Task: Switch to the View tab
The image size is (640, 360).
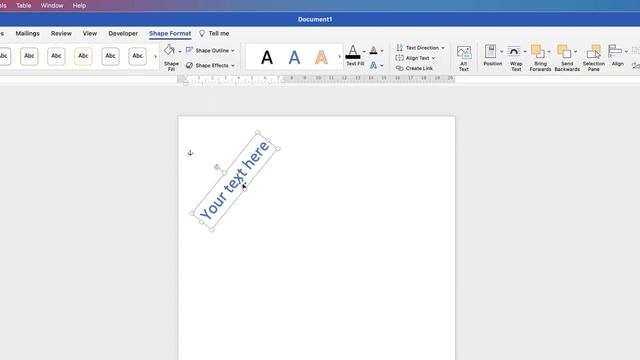Action: coord(90,33)
